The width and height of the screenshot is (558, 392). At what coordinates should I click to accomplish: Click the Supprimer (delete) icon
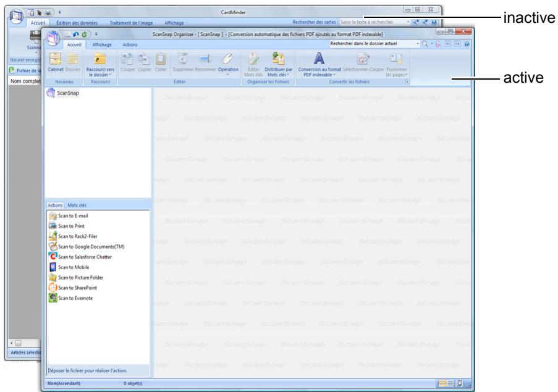tap(182, 59)
